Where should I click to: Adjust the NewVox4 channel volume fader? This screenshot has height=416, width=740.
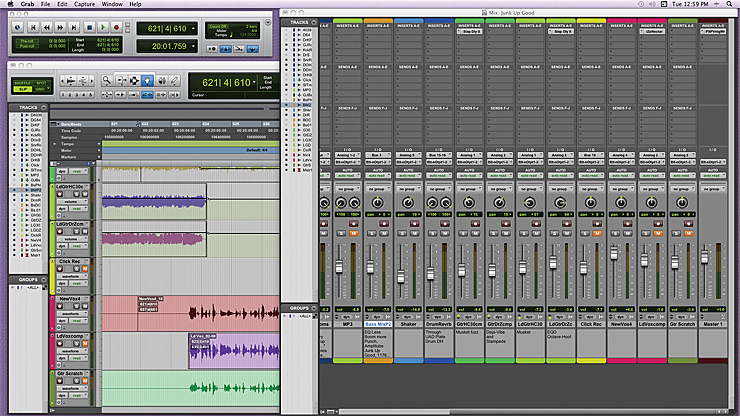pos(614,254)
